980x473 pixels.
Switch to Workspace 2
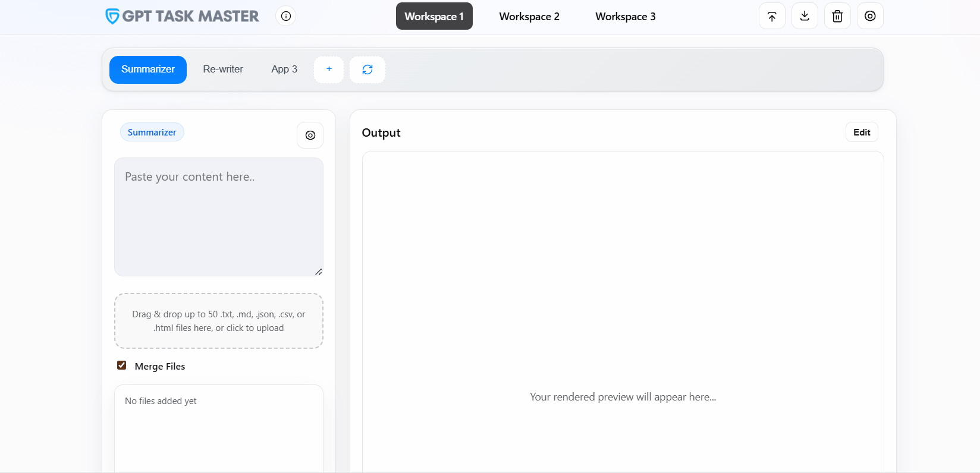tap(529, 17)
